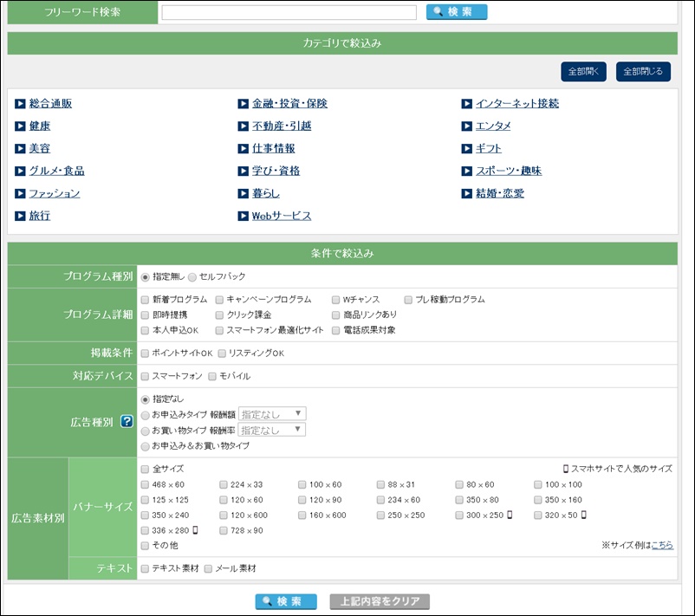Click the arrow icon beside グルメ・食品

(x=20, y=171)
